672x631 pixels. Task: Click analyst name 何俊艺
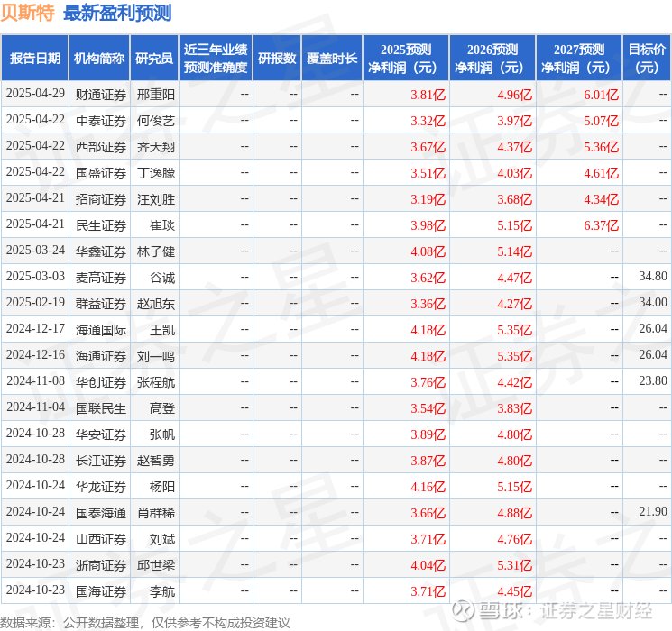(155, 121)
